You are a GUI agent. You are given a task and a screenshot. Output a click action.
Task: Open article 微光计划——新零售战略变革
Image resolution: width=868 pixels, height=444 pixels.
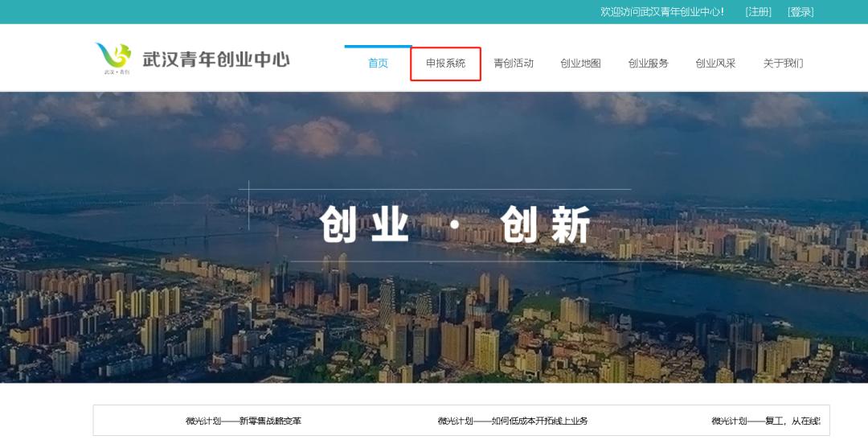(244, 421)
